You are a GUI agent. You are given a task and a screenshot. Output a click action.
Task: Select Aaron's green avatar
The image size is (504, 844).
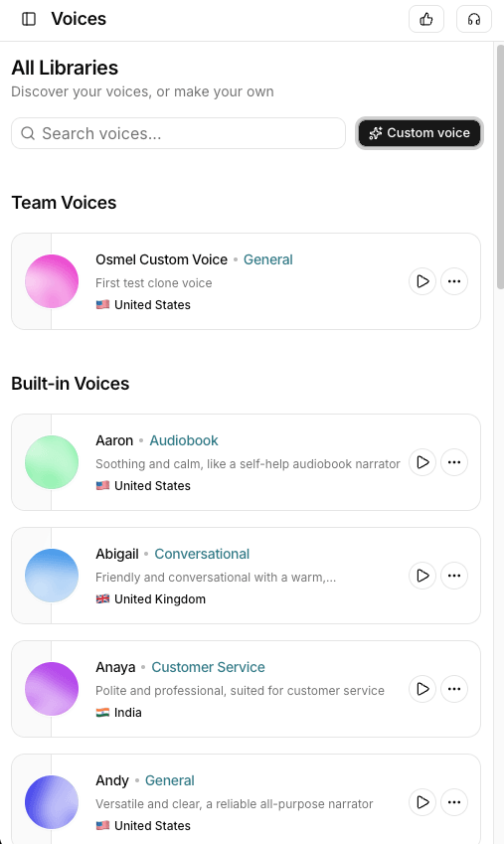pyautogui.click(x=52, y=462)
